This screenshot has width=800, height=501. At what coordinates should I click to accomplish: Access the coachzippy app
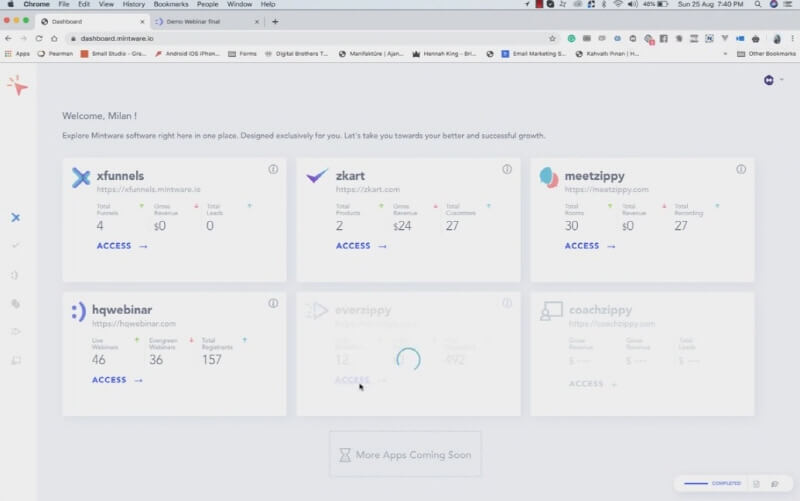click(x=593, y=384)
